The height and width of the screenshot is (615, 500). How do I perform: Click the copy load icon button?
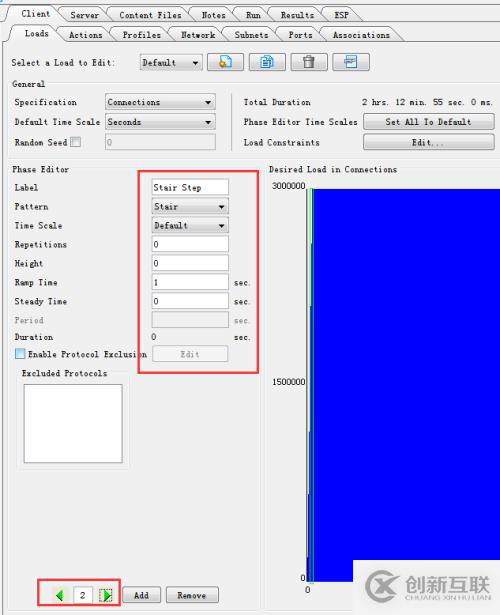click(267, 62)
